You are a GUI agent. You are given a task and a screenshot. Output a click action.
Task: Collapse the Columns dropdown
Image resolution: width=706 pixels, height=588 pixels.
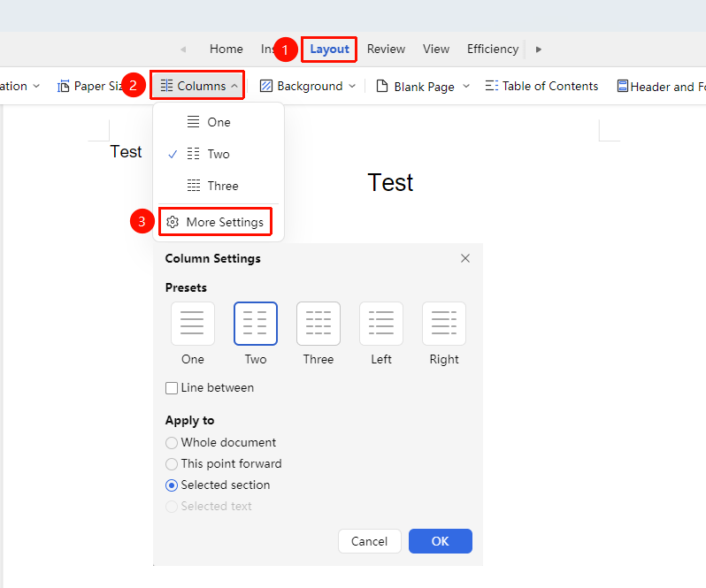click(x=234, y=86)
